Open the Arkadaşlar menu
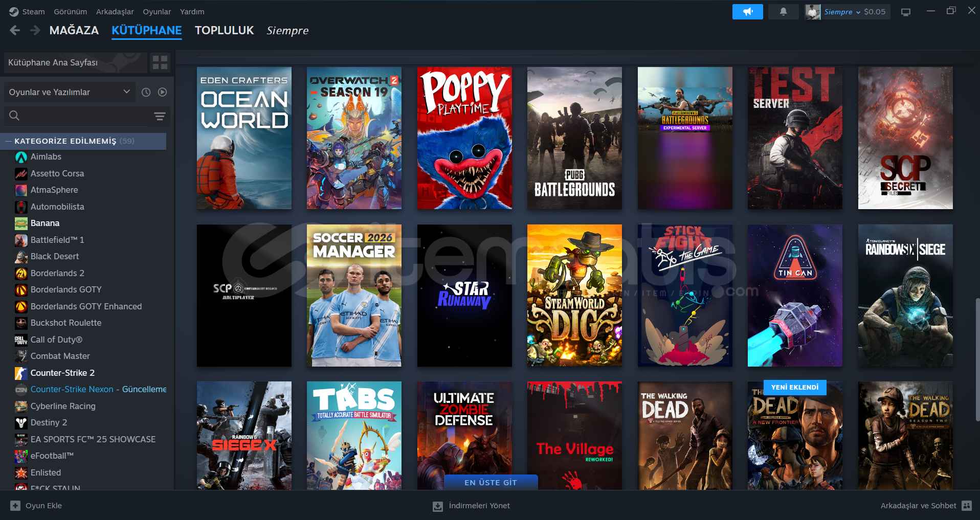This screenshot has width=980, height=520. pos(115,12)
